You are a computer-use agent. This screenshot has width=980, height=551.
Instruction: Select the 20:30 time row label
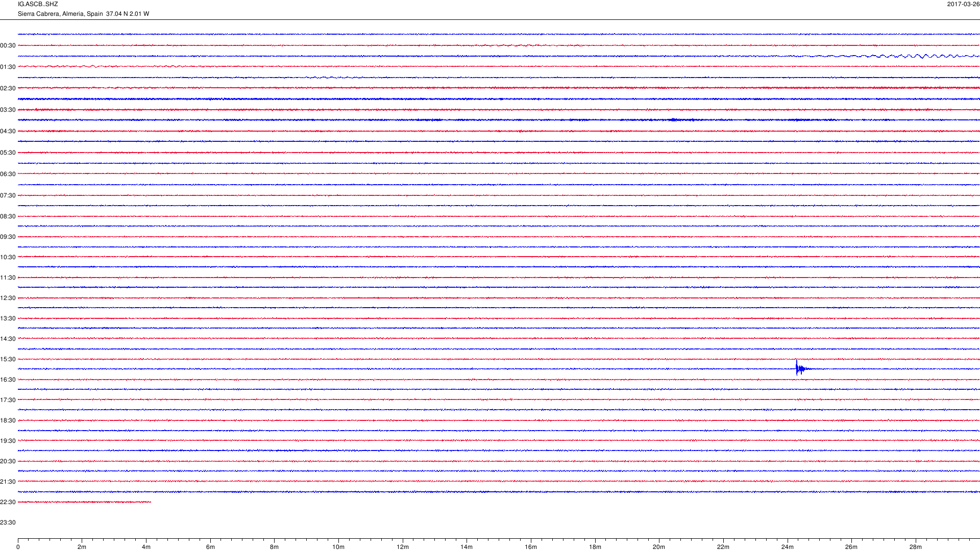click(8, 462)
